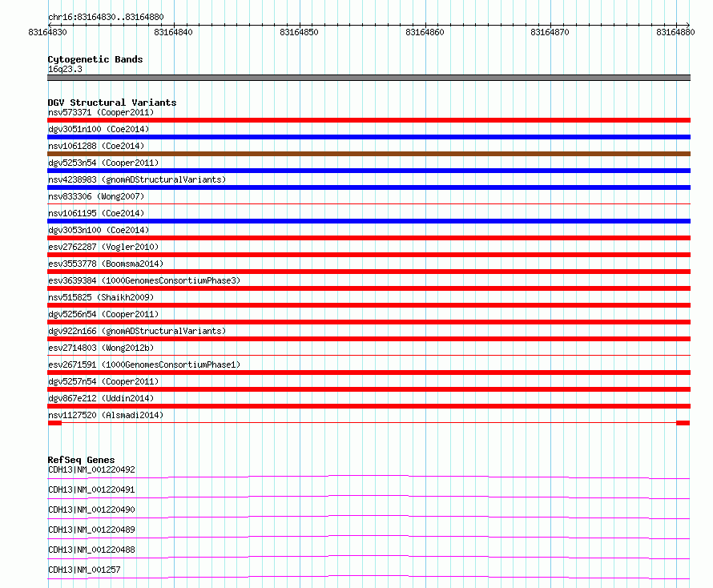Image resolution: width=713 pixels, height=588 pixels.
Task: Click the thin red line for nsv833306
Action: (x=369, y=203)
